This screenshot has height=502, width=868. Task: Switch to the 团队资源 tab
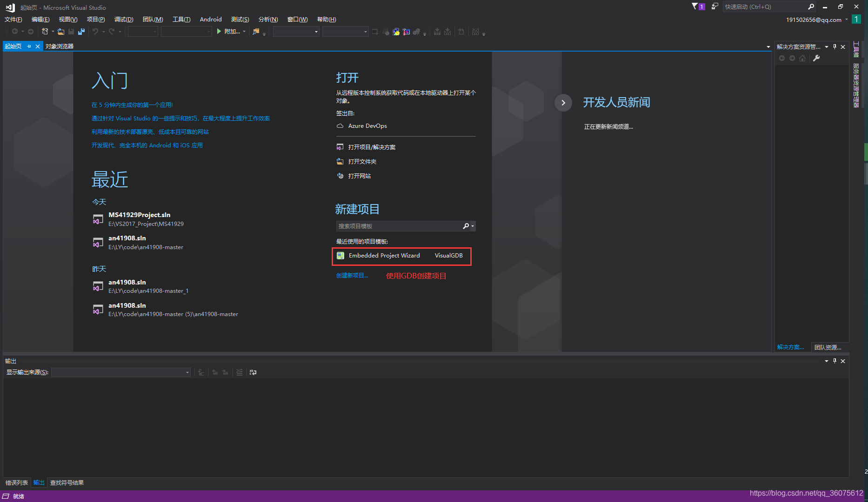[828, 347]
